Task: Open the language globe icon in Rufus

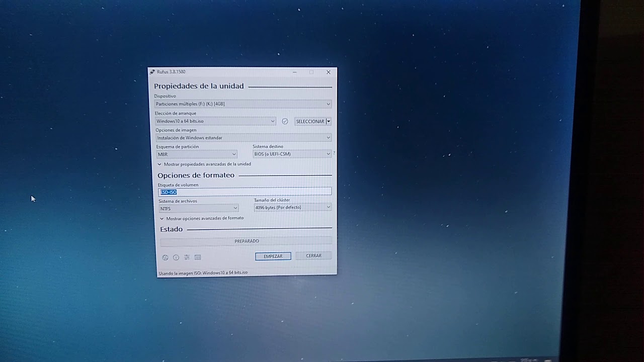Action: [165, 257]
